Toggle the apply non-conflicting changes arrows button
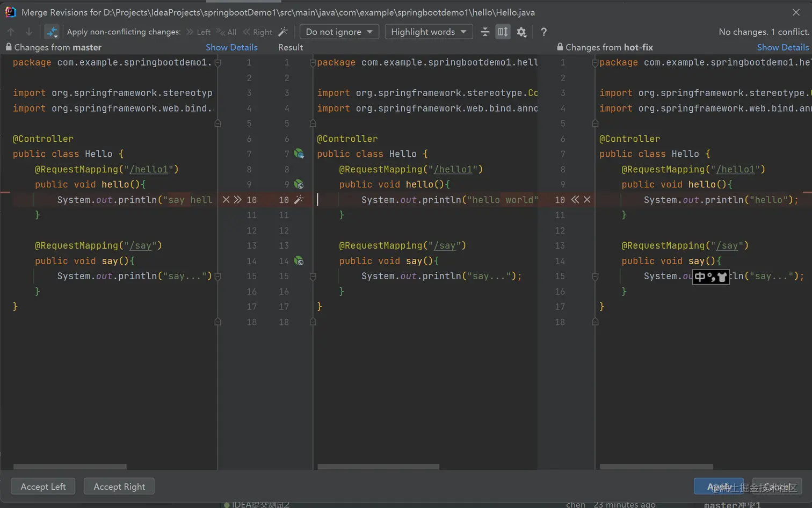Screen dimensions: 812x508 (x=52, y=32)
